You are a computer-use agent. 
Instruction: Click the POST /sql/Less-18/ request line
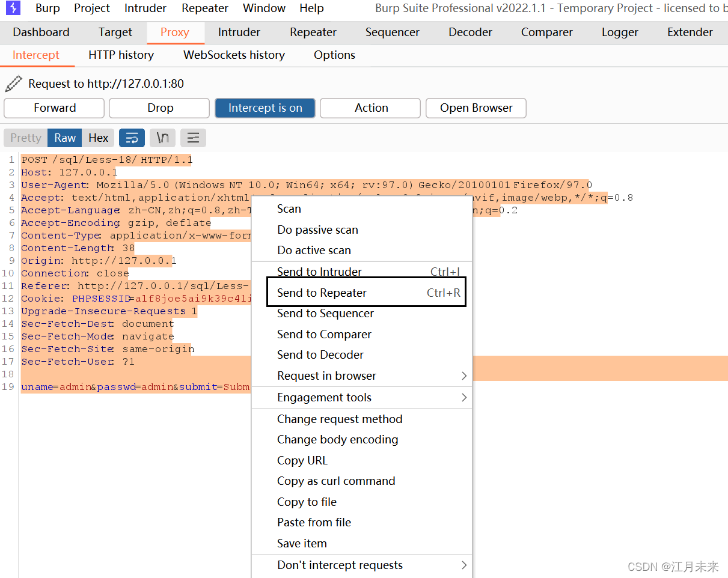[107, 160]
